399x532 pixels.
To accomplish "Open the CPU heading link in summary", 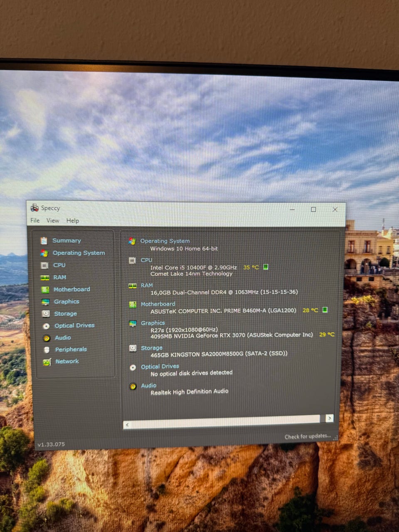I will click(146, 260).
